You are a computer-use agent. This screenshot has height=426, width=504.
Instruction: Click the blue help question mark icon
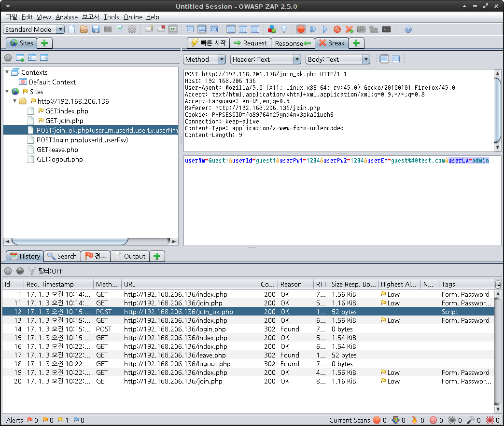pos(408,29)
